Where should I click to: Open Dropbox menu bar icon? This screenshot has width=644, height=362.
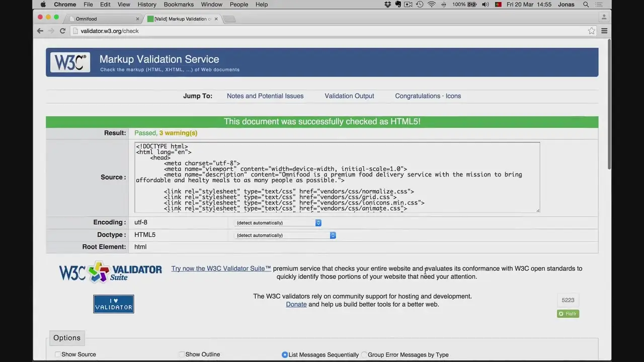tap(387, 5)
